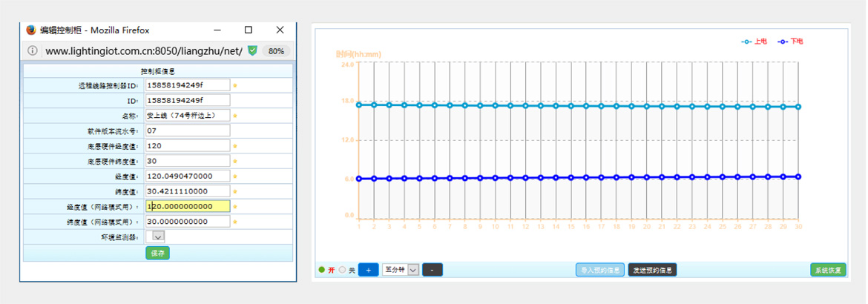Click the 导入预约信息 button
Viewport: 868px width, 304px height.
pos(600,270)
